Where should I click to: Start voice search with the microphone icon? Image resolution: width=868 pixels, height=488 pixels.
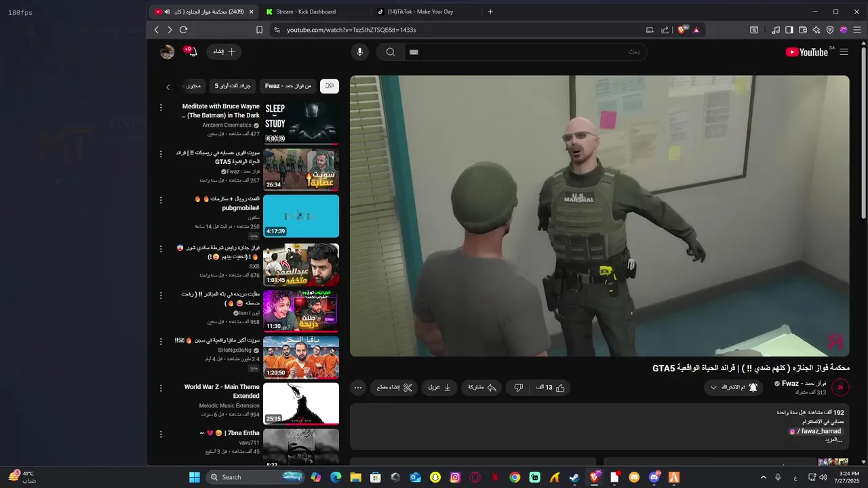tap(359, 52)
